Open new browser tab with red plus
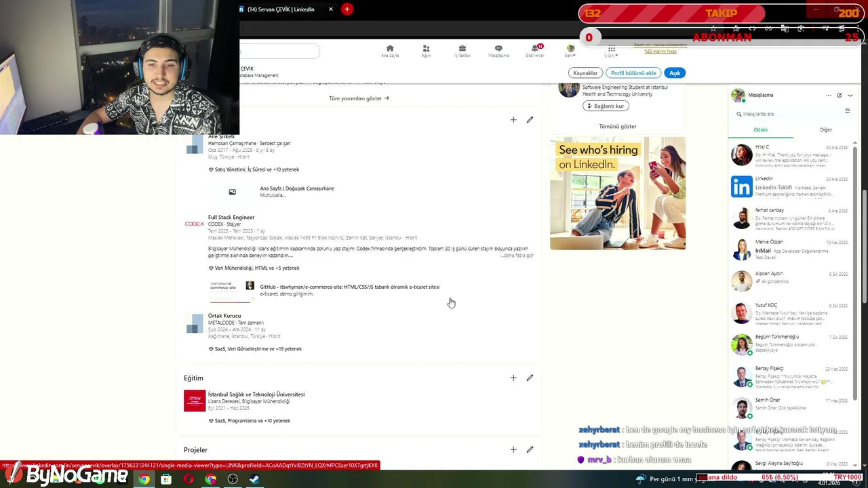 tap(347, 9)
